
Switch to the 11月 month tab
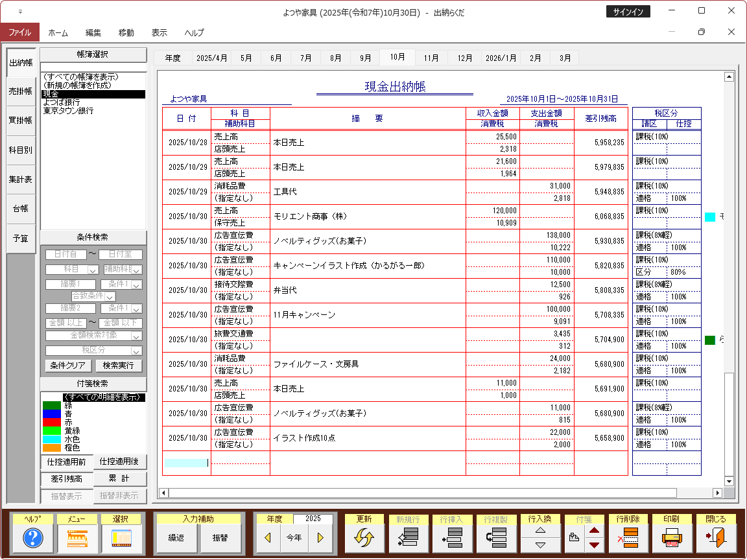tap(431, 58)
